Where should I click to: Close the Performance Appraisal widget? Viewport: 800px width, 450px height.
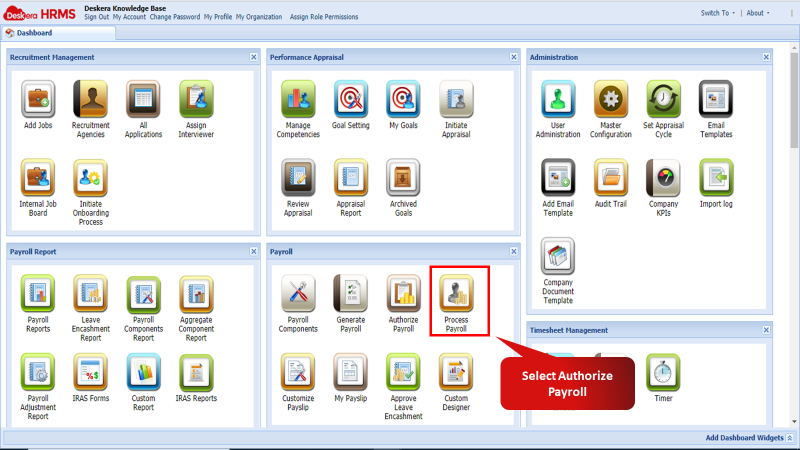(514, 57)
